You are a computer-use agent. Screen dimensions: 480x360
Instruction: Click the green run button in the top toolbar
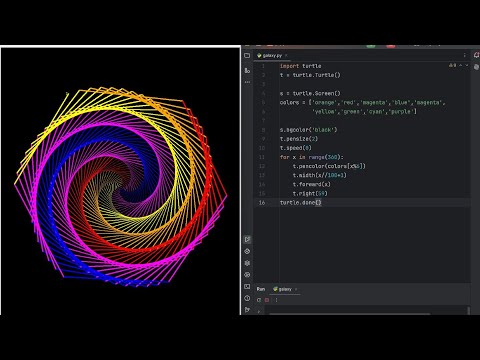coord(371,46)
